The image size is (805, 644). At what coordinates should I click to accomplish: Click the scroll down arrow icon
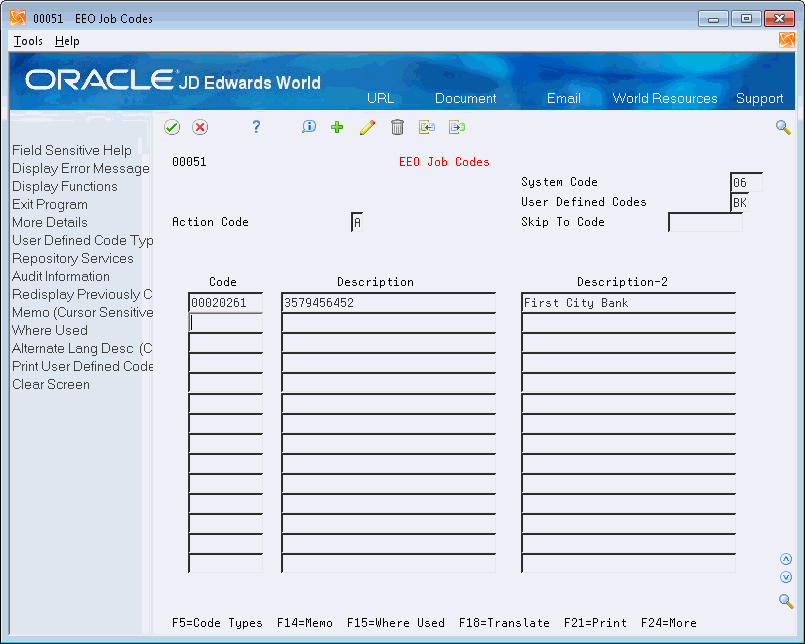(785, 577)
